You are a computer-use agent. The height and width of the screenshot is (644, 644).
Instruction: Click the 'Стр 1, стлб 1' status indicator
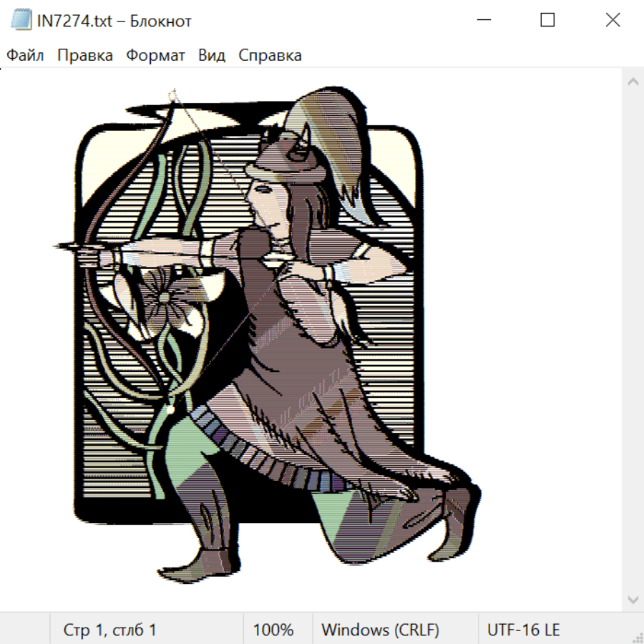click(110, 630)
